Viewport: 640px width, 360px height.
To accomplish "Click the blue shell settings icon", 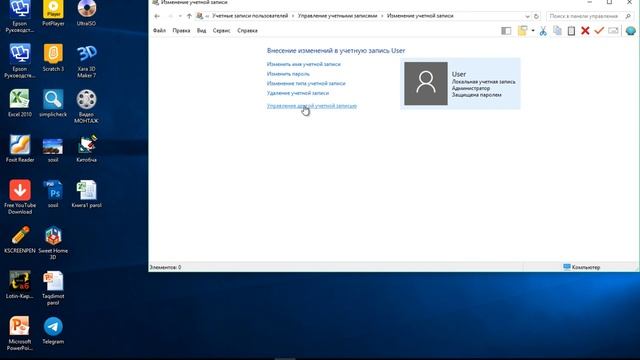I will pyautogui.click(x=630, y=31).
